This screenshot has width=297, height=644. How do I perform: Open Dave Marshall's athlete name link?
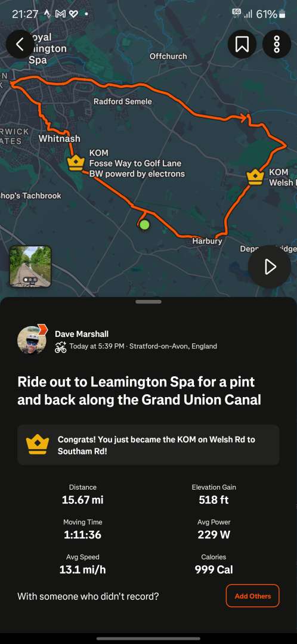click(x=82, y=334)
